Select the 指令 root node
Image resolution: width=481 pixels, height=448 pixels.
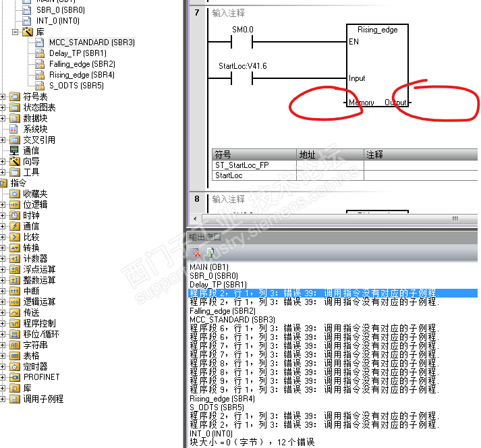click(x=19, y=184)
